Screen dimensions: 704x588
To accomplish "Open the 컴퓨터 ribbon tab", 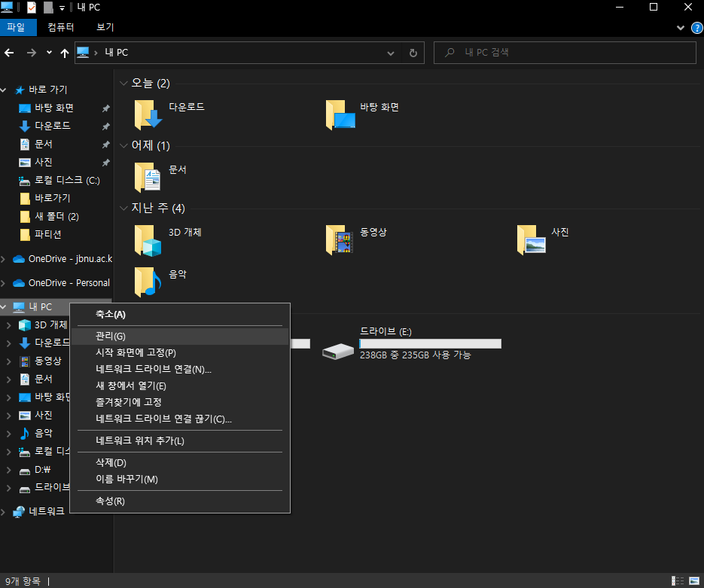I will click(x=61, y=27).
